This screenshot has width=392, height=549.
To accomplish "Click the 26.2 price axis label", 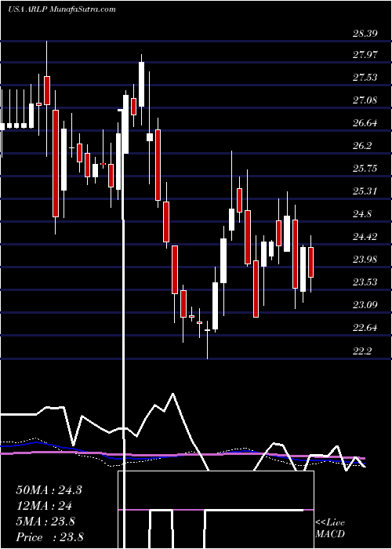I will point(362,146).
